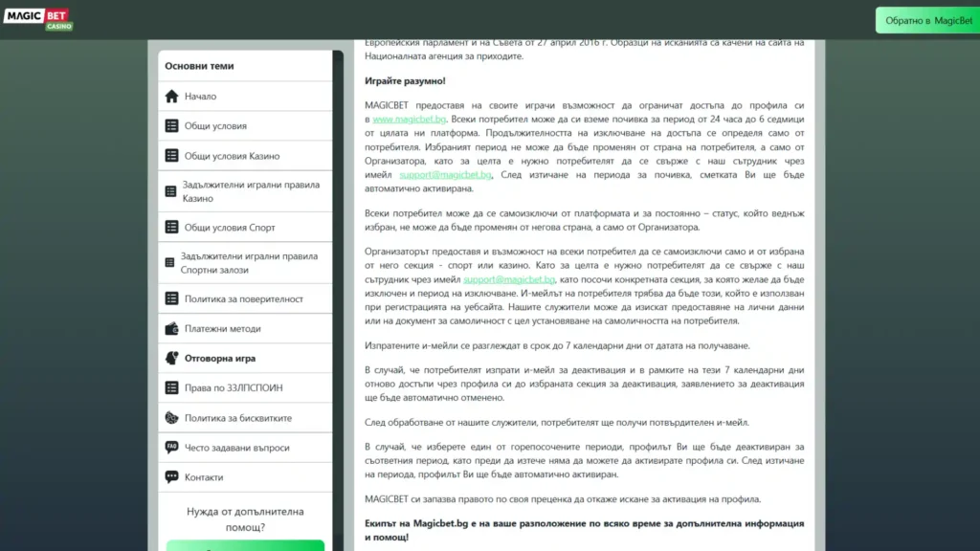This screenshot has width=980, height=551.
Task: Click the MagicBet Casino logo
Action: point(38,19)
